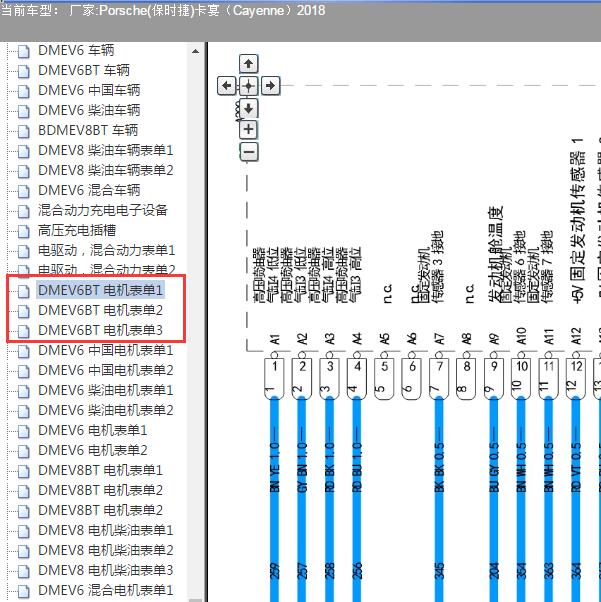The image size is (601, 602).
Task: Click document icon beside 混合动力充电电子设备
Action: 24,211
